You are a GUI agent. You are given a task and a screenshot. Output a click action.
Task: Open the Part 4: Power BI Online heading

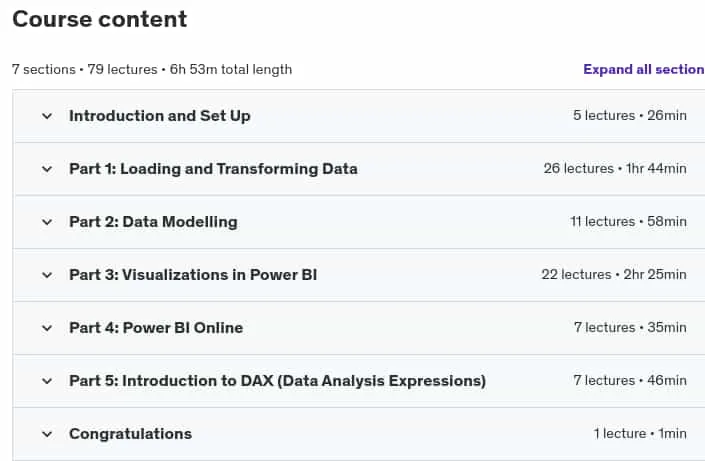[x=156, y=328]
